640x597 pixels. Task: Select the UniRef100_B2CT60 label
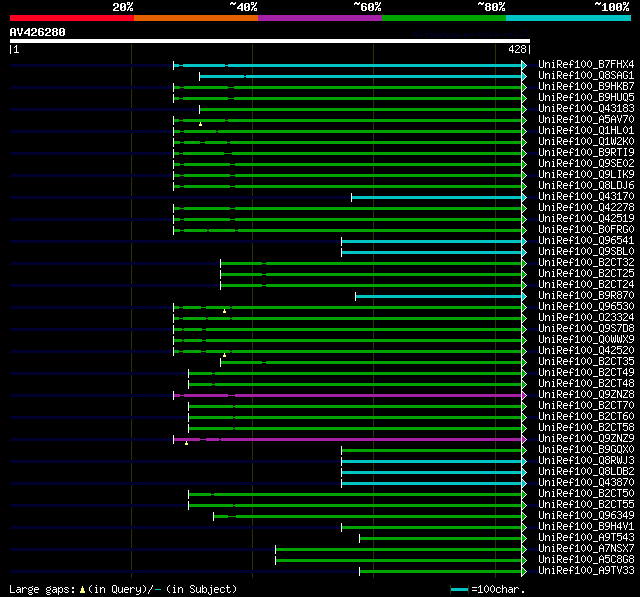[586, 417]
